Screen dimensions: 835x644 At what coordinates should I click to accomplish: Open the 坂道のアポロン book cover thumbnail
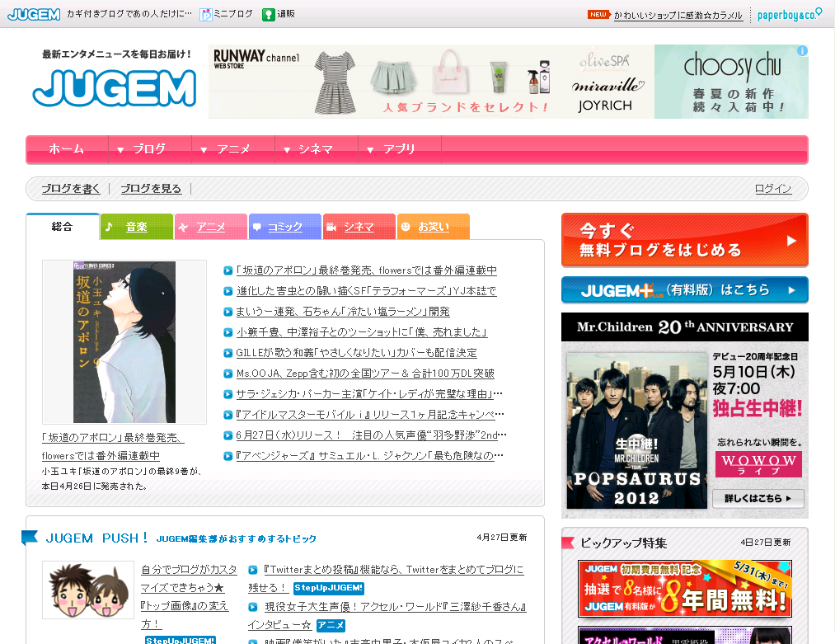(x=124, y=342)
